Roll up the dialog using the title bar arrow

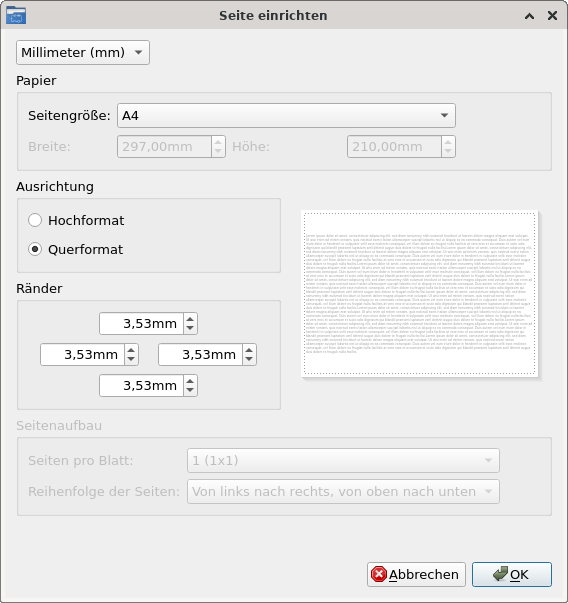coord(530,16)
